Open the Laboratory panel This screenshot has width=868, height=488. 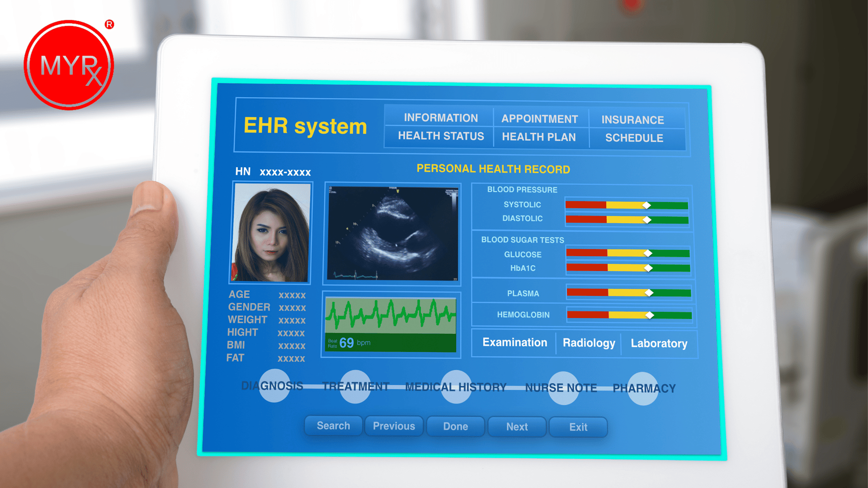point(656,343)
